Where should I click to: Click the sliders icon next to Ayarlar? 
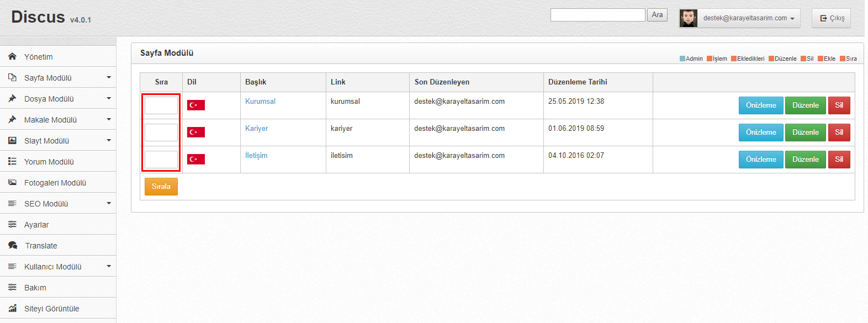[x=12, y=224]
